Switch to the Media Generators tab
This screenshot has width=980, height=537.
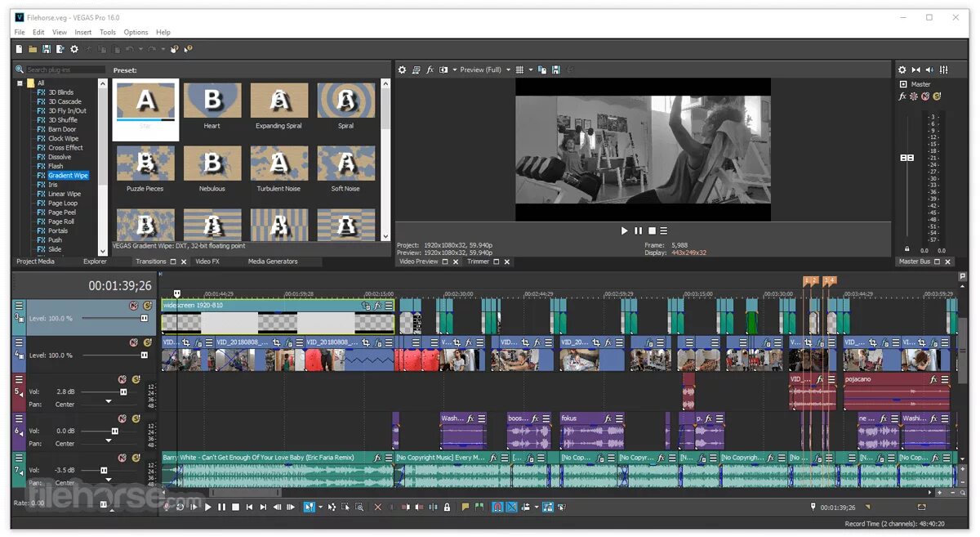[272, 262]
